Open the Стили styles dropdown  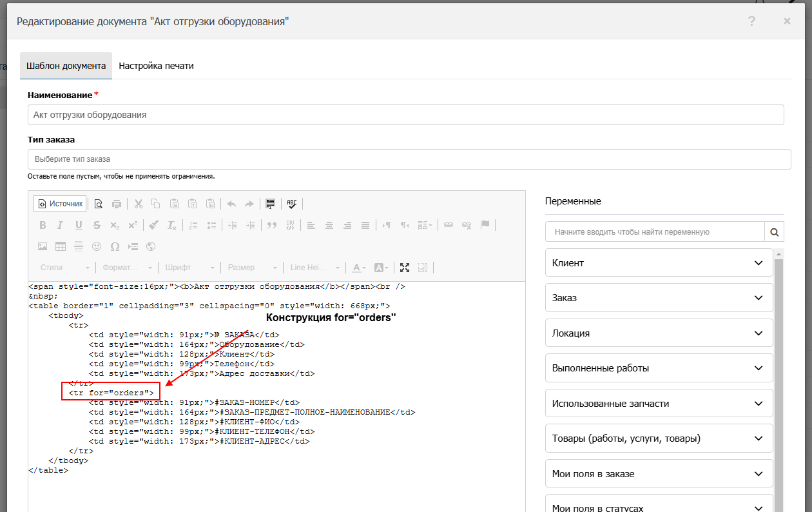[x=65, y=268]
